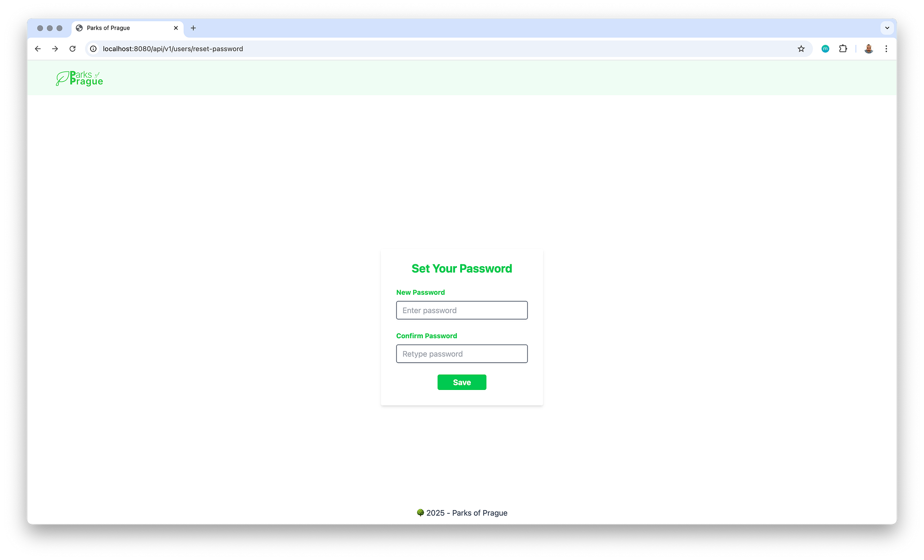The image size is (924, 560).
Task: Open the Chrome three-dot menu
Action: pos(886,49)
